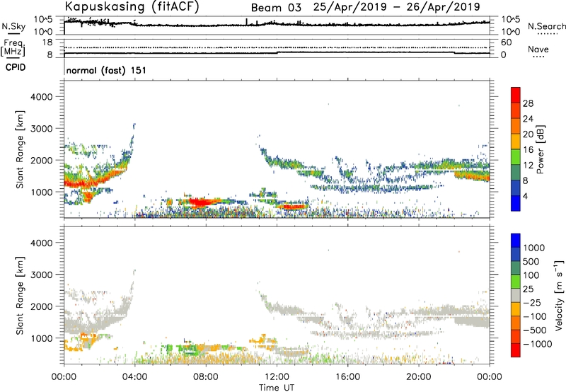Image resolution: width=566 pixels, height=392 pixels.
Task: Click the "60" tick on the Nave axis
Action: coord(506,42)
